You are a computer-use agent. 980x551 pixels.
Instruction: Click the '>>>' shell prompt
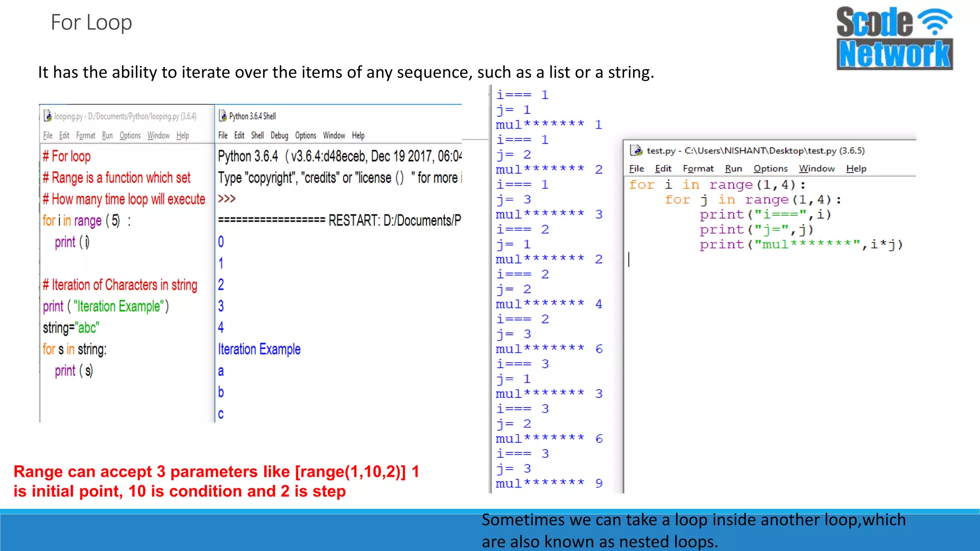click(x=227, y=198)
